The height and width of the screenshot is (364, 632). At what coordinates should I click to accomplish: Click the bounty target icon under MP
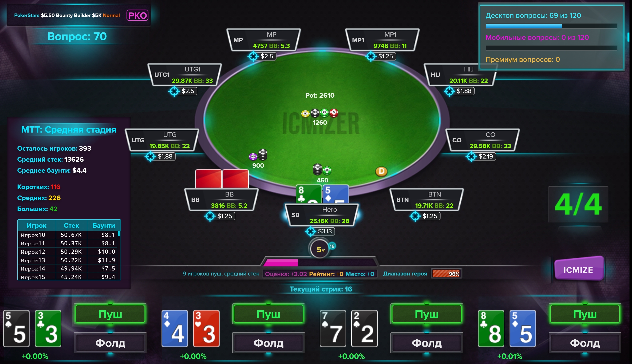pyautogui.click(x=253, y=56)
